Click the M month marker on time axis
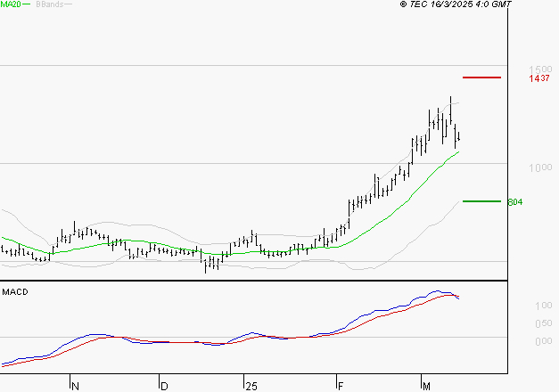 point(426,387)
